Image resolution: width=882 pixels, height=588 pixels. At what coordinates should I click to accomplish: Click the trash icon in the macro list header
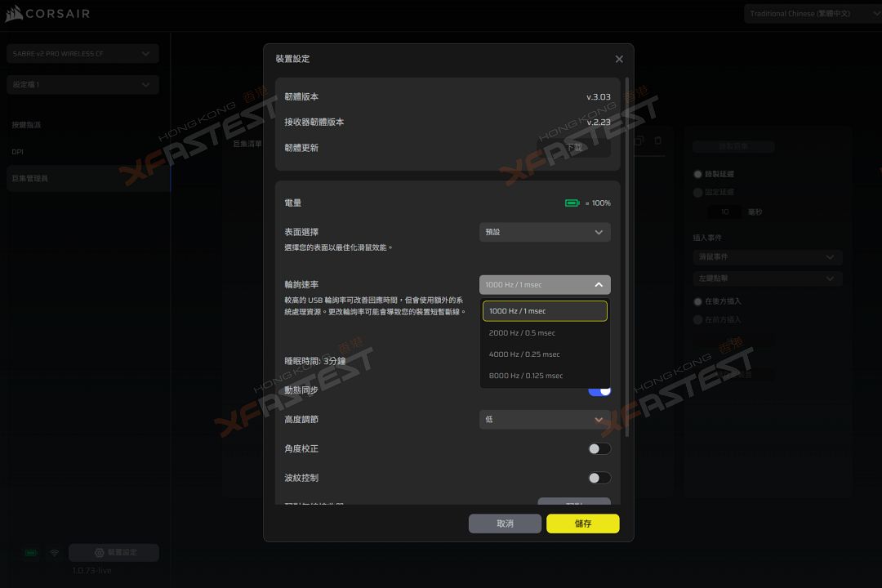click(658, 141)
